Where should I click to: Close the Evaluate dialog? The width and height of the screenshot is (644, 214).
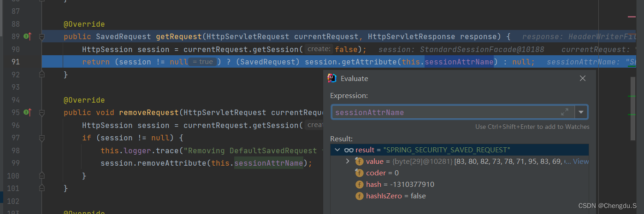tap(583, 78)
